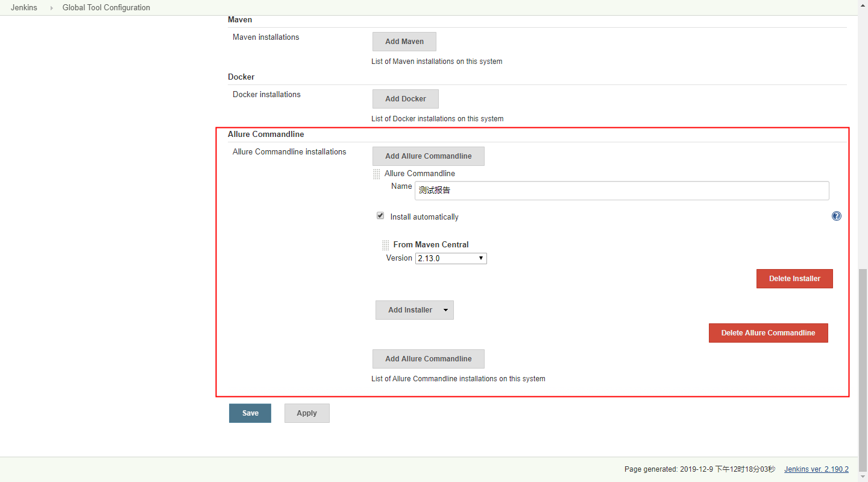Click Delete Allure Commandline button

coord(768,333)
